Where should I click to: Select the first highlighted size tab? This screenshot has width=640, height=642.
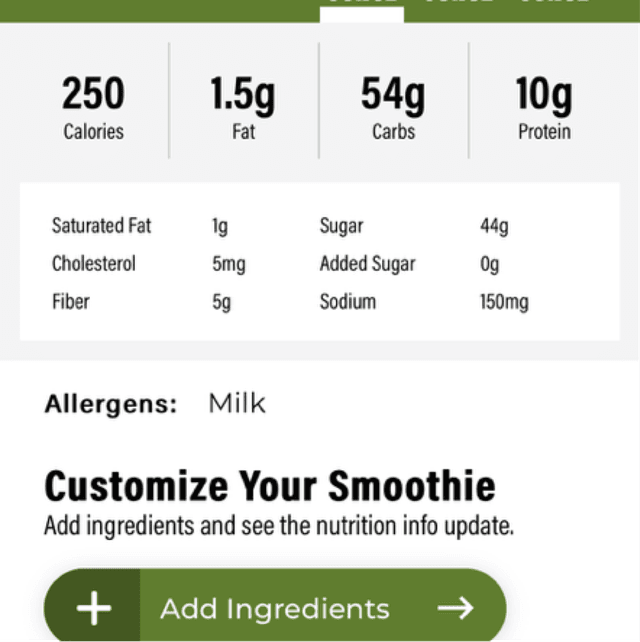(x=362, y=5)
